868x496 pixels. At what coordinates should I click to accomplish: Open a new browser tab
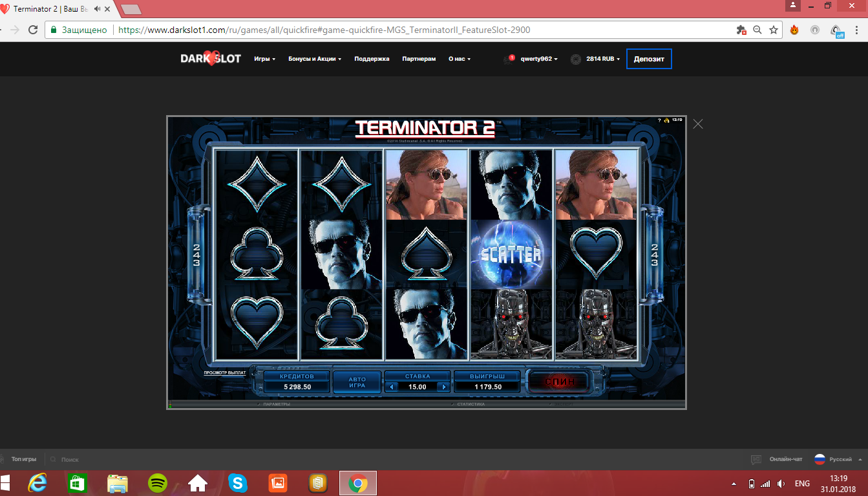[131, 10]
